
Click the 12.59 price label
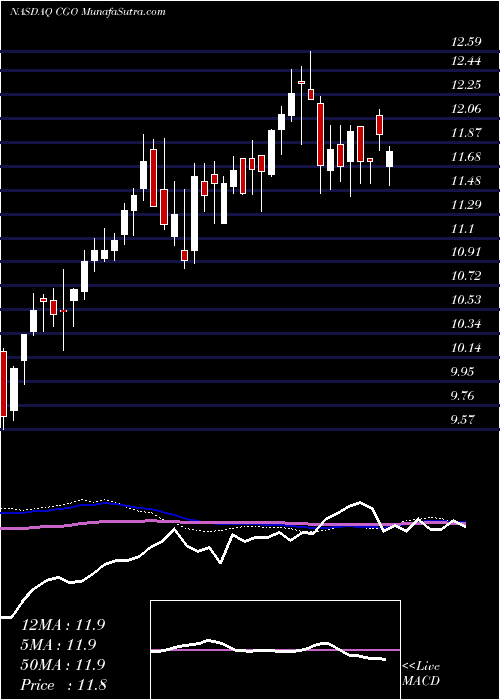(x=466, y=42)
